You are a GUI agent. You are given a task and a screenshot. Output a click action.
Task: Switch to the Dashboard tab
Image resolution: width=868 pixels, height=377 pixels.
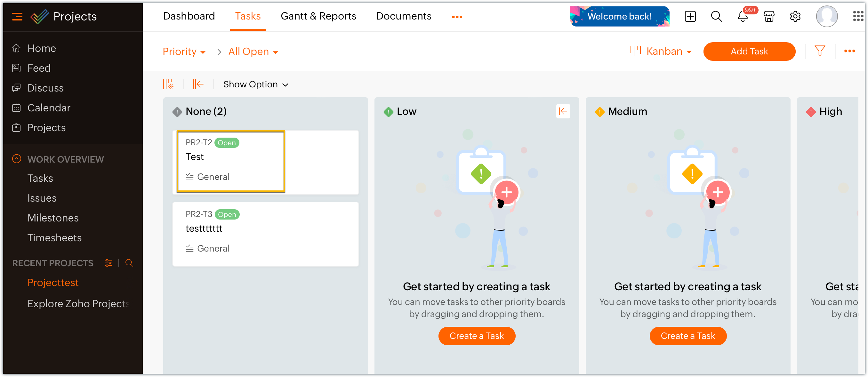pos(189,16)
